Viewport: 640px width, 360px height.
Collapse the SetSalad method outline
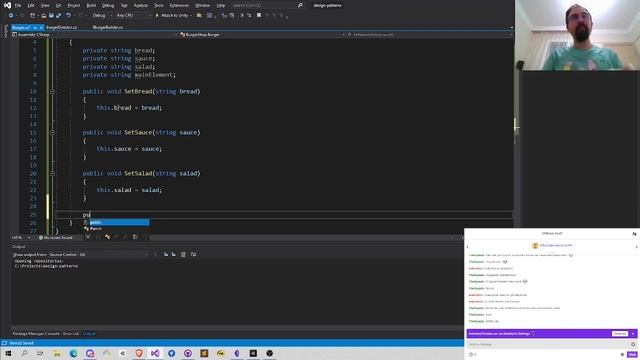[x=52, y=173]
